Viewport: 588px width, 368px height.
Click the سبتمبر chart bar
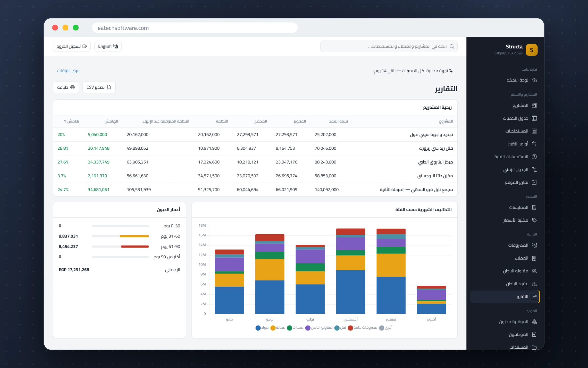pyautogui.click(x=391, y=271)
